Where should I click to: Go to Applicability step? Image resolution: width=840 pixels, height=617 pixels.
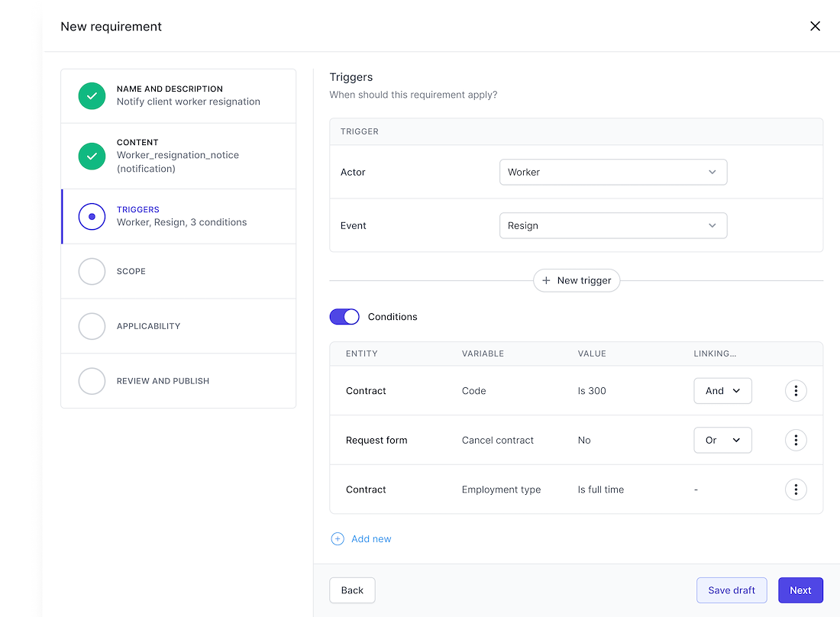(179, 326)
